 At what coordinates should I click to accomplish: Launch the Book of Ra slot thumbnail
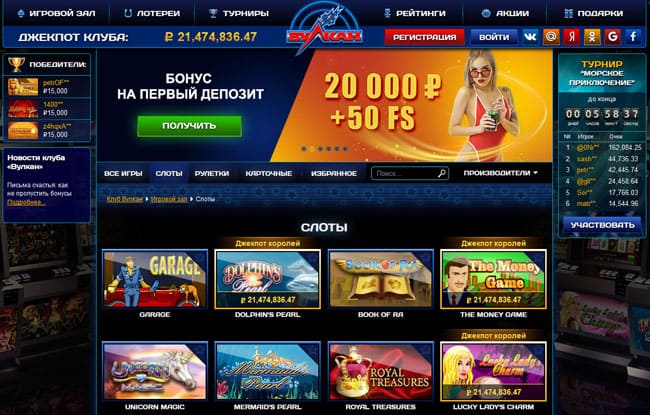tap(381, 279)
